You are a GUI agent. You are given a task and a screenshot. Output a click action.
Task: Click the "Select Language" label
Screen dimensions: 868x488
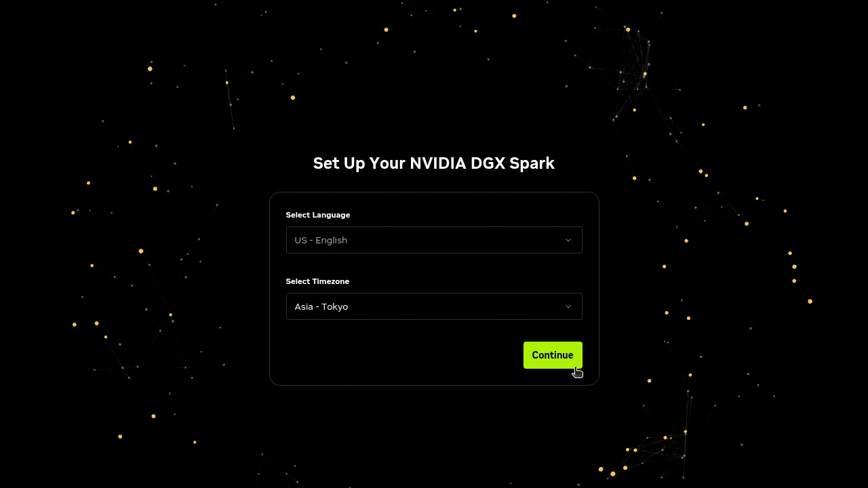coord(318,215)
